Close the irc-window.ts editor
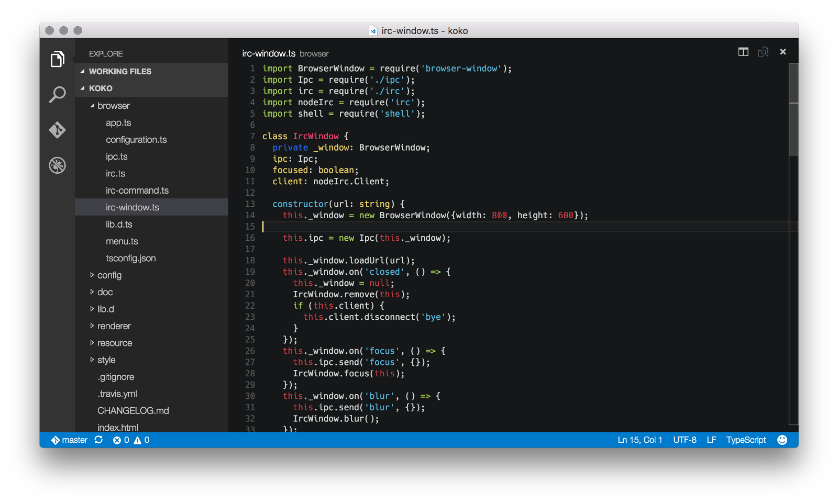This screenshot has width=838, height=504. click(783, 52)
